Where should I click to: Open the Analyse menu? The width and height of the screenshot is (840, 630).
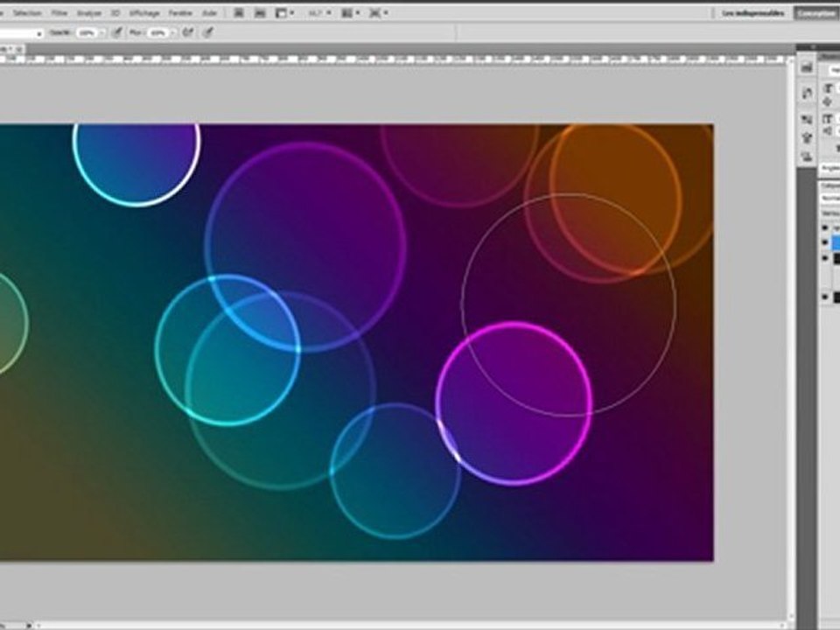coord(89,13)
